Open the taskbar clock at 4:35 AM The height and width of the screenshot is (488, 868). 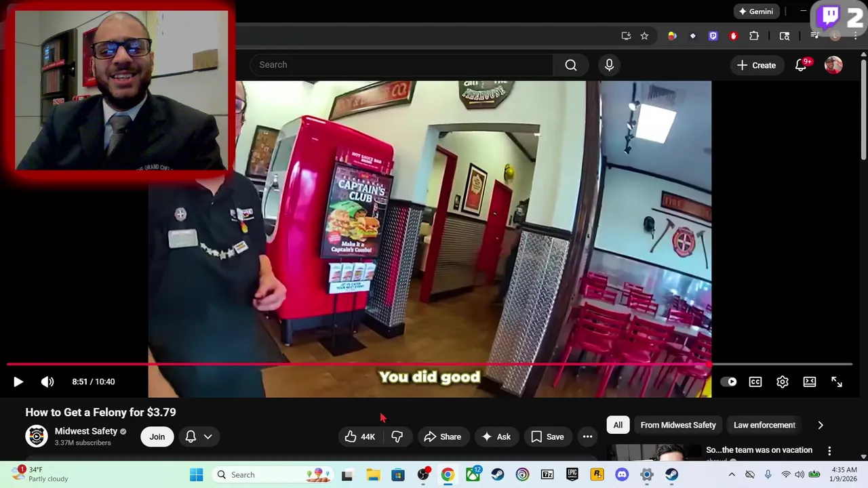844,474
